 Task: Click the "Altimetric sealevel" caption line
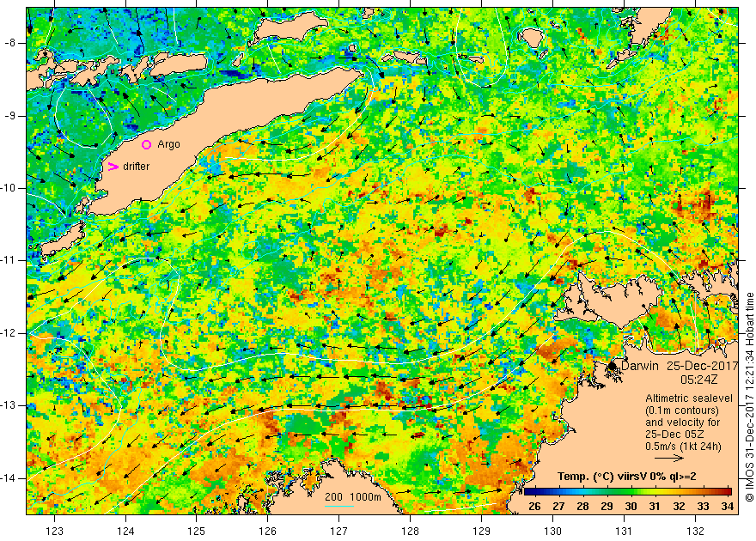point(689,398)
